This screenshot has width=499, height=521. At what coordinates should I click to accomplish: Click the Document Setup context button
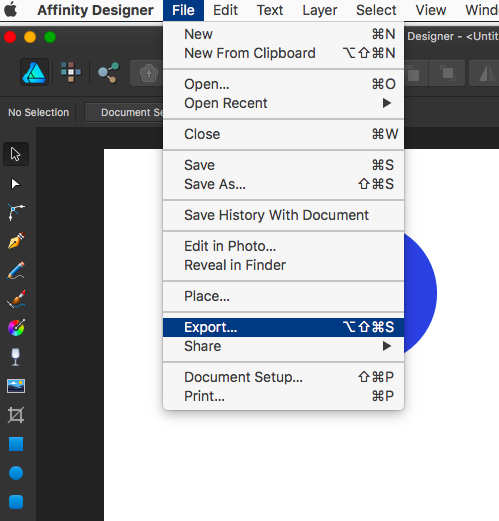pos(125,112)
